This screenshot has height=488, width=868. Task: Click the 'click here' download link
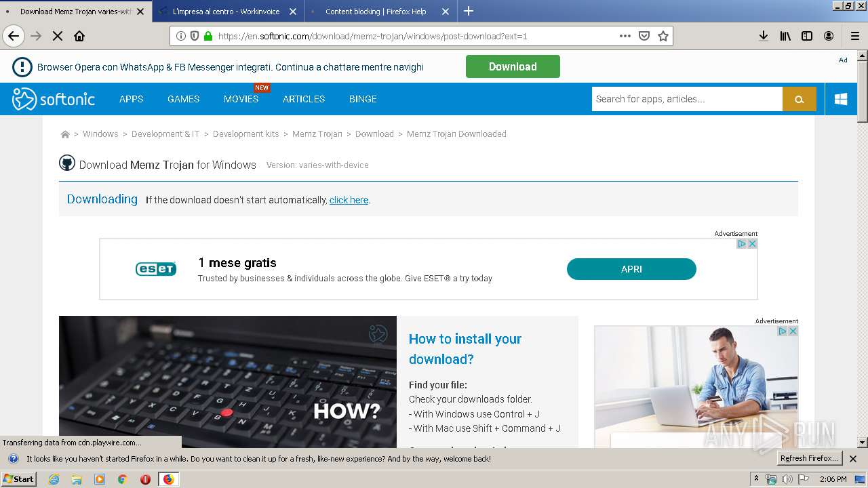[349, 200]
